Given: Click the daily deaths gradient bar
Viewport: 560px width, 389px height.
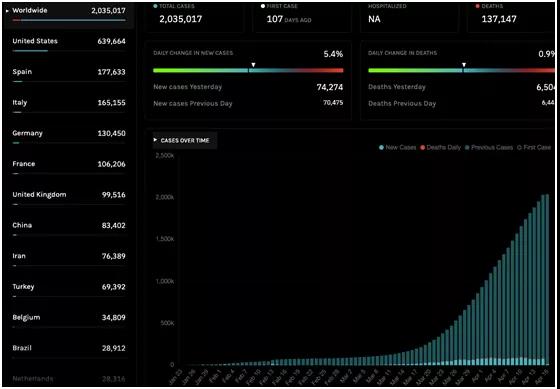Looking at the screenshot, I should point(461,70).
